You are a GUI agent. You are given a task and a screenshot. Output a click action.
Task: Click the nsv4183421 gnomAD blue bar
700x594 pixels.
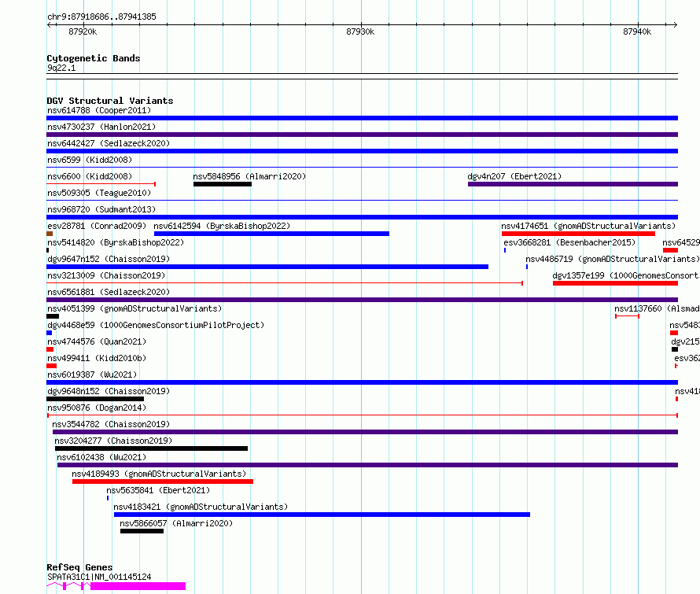point(322,515)
